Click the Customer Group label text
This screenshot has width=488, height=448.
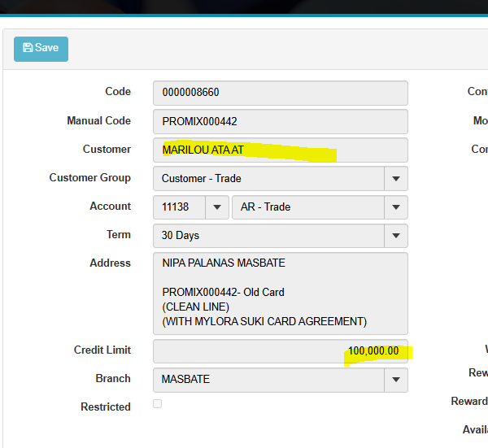click(x=89, y=177)
